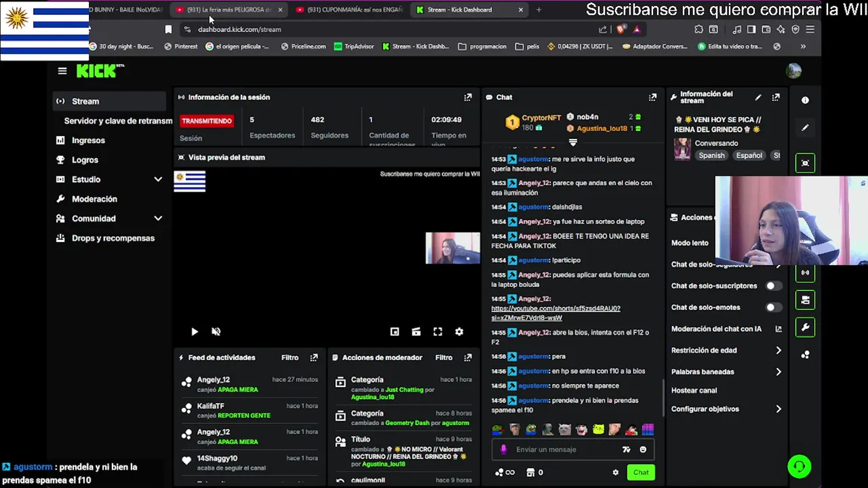868x488 pixels.
Task: Click the Brave shields icon in the address bar
Action: pyautogui.click(x=620, y=29)
